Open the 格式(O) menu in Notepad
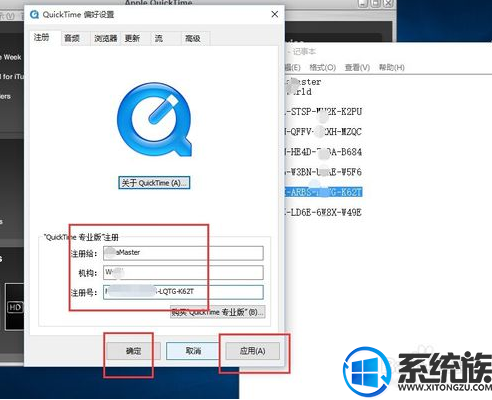 [322, 68]
